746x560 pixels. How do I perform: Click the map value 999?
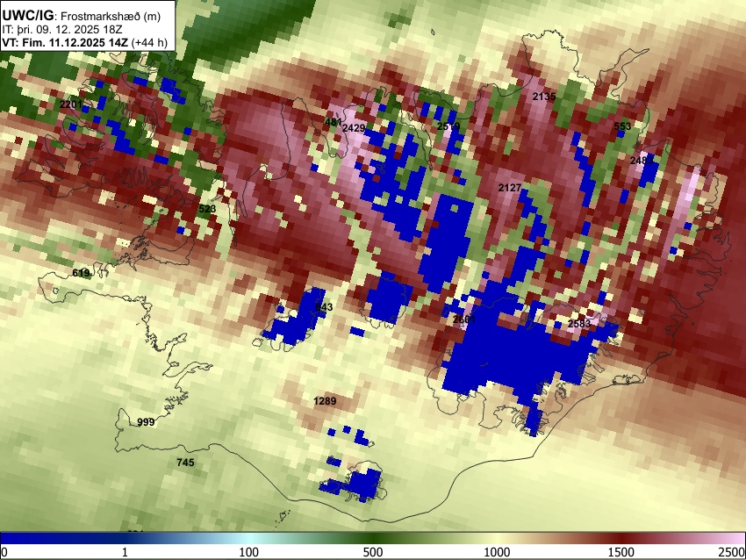pyautogui.click(x=146, y=422)
